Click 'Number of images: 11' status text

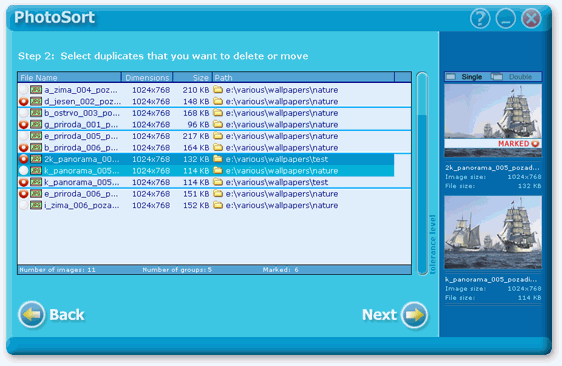coord(57,270)
